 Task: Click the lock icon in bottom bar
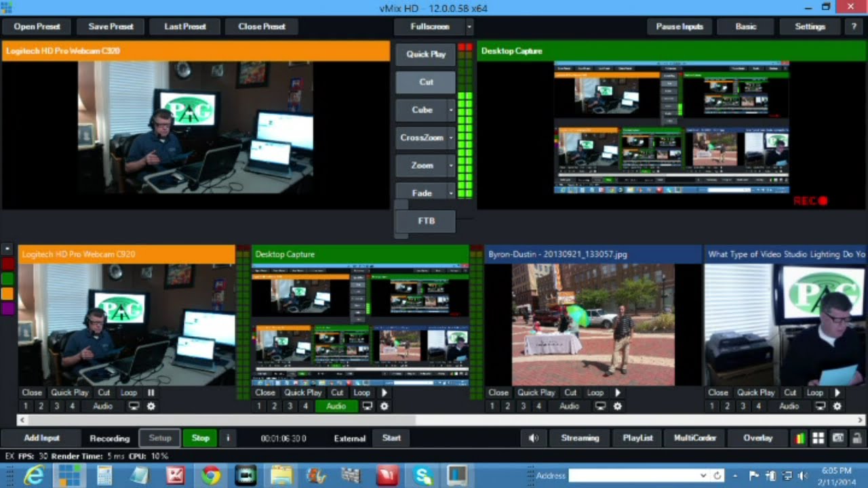click(856, 438)
